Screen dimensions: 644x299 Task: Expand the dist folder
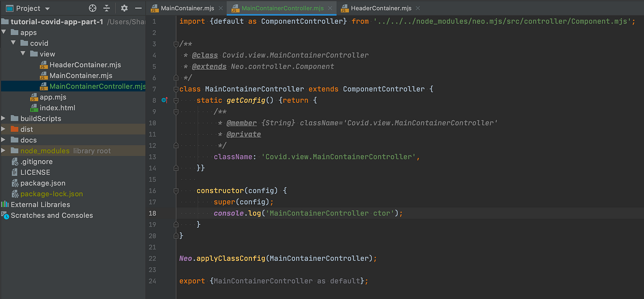click(4, 129)
